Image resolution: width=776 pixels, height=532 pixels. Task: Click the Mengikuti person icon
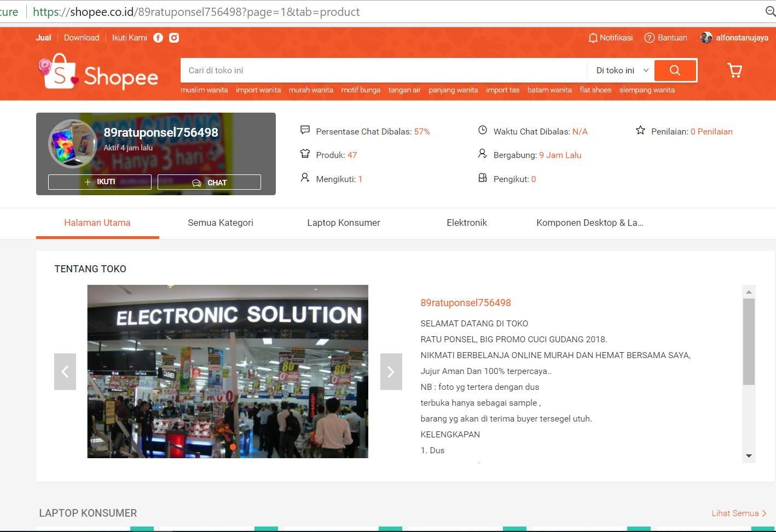pos(305,178)
